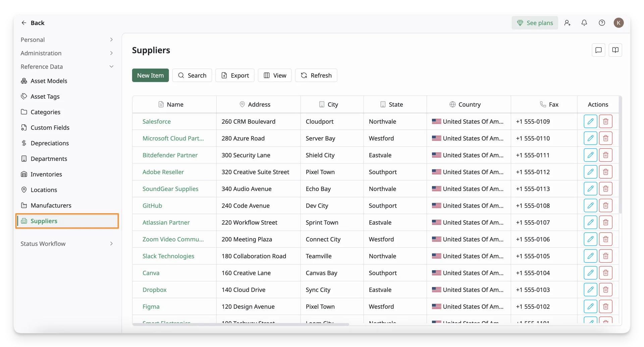This screenshot has width=644, height=347.
Task: Click the back arrow icon
Action: point(24,23)
